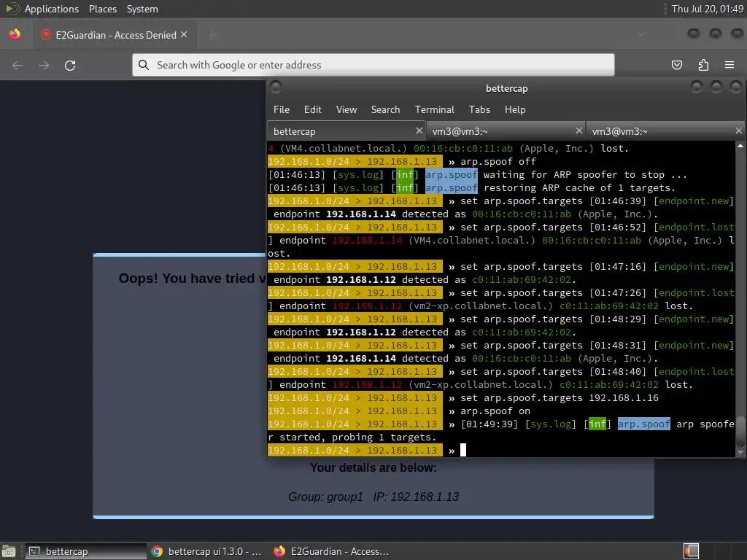747x560 pixels.
Task: Click the terminal window menu button left of title
Action: tap(275, 87)
